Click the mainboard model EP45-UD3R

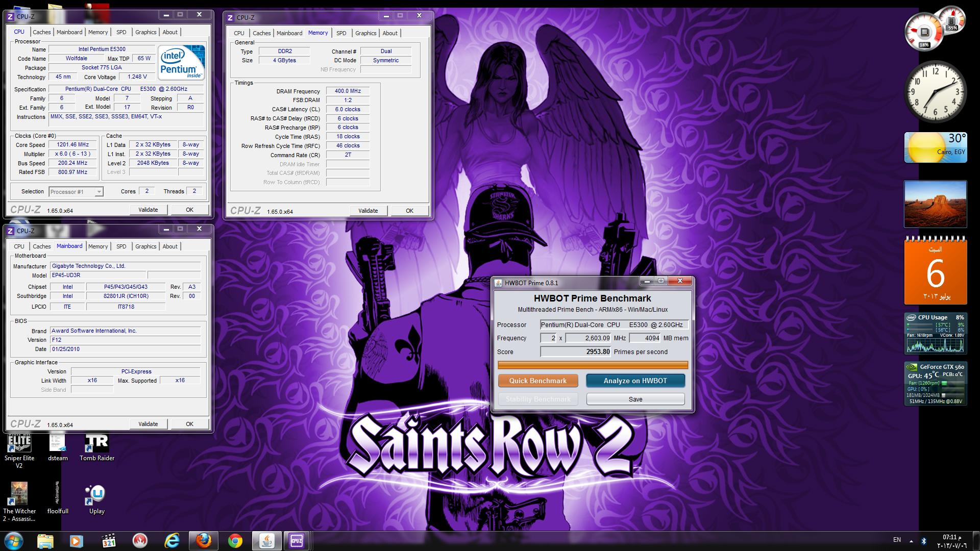[98, 275]
